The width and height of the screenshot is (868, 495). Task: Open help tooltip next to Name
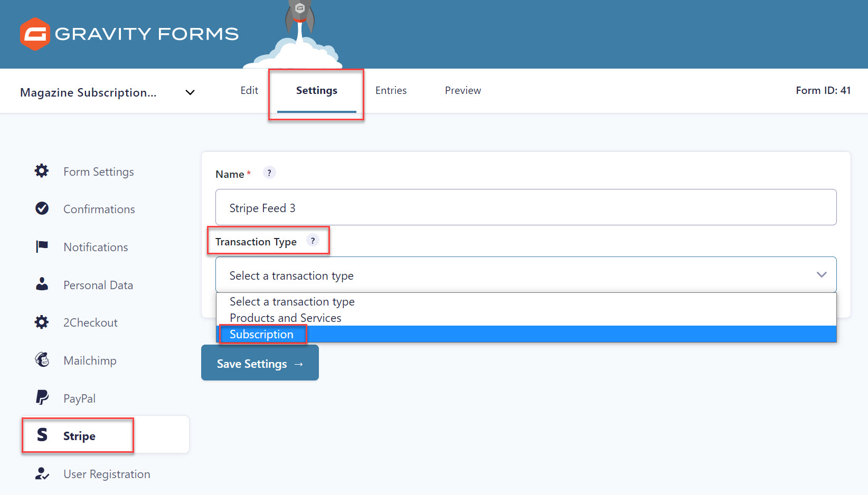click(269, 173)
